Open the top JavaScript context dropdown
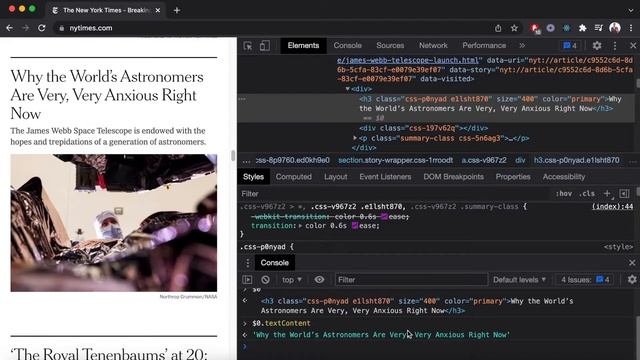 coord(291,280)
